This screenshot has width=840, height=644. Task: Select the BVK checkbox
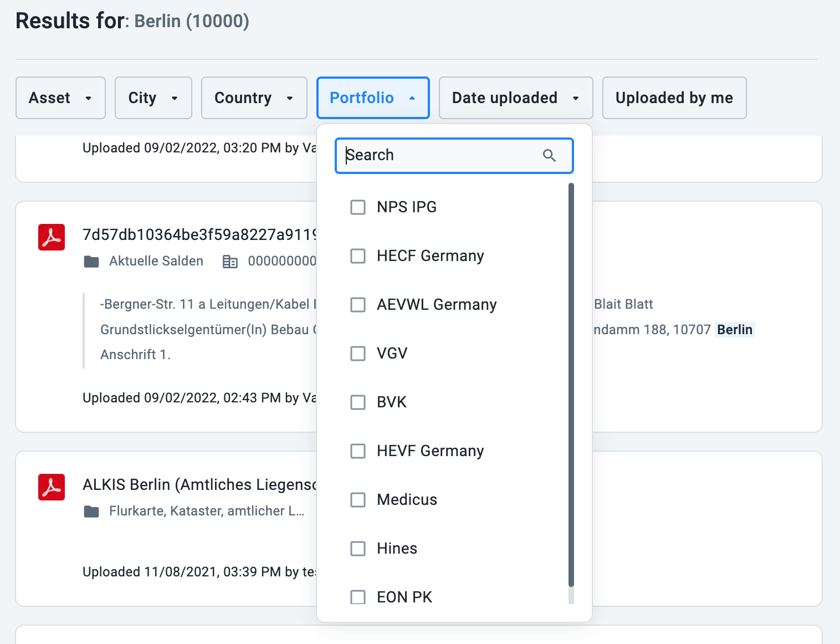coord(358,402)
